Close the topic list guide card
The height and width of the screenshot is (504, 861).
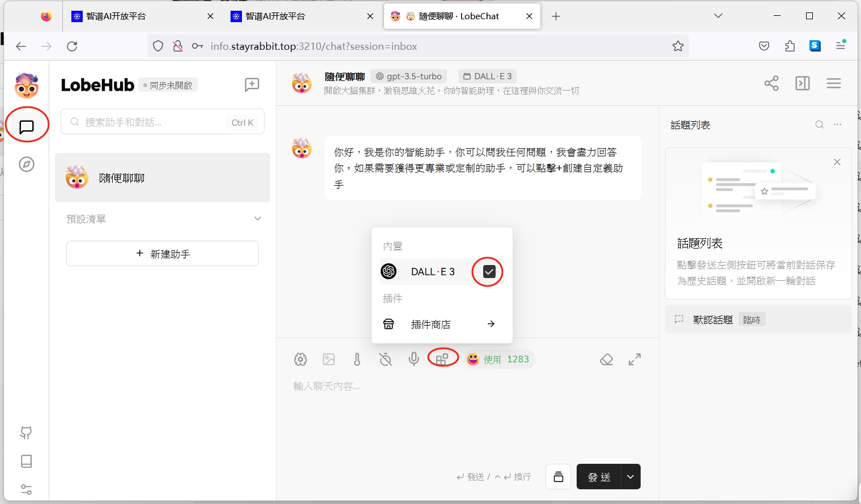[837, 162]
